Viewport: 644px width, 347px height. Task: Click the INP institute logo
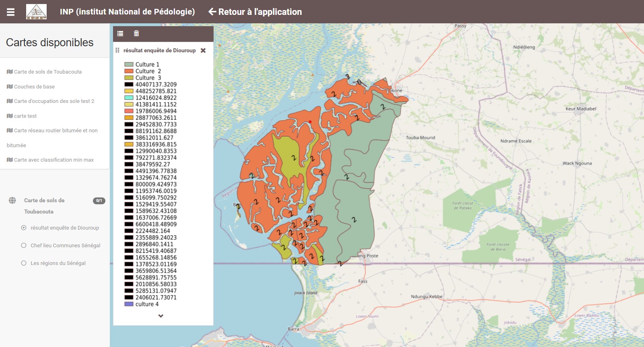pos(36,12)
